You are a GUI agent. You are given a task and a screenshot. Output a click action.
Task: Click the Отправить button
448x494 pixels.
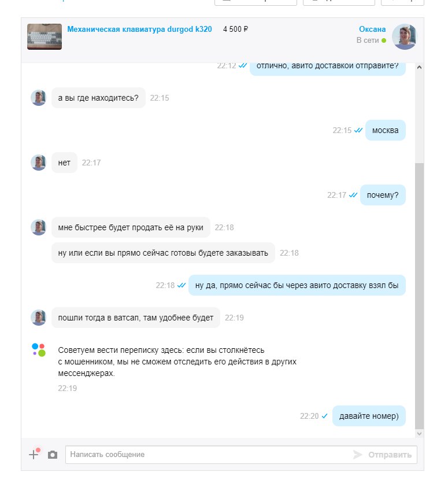coord(390,455)
